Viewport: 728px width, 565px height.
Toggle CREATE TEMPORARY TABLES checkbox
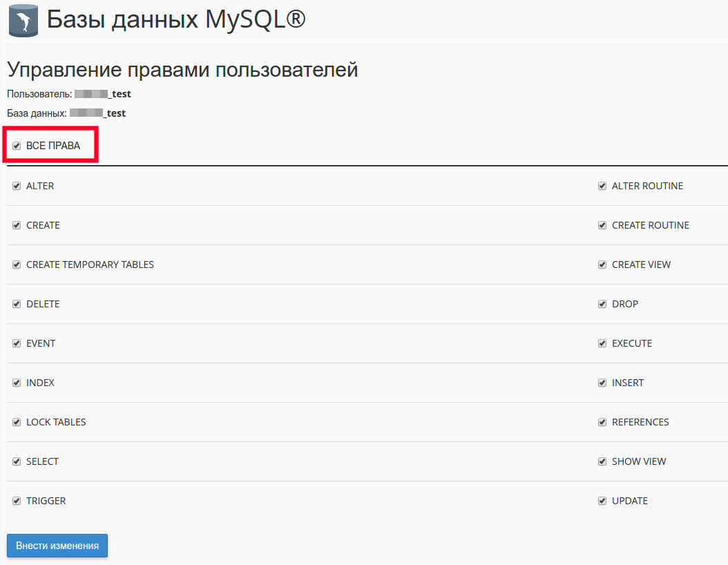click(x=17, y=265)
